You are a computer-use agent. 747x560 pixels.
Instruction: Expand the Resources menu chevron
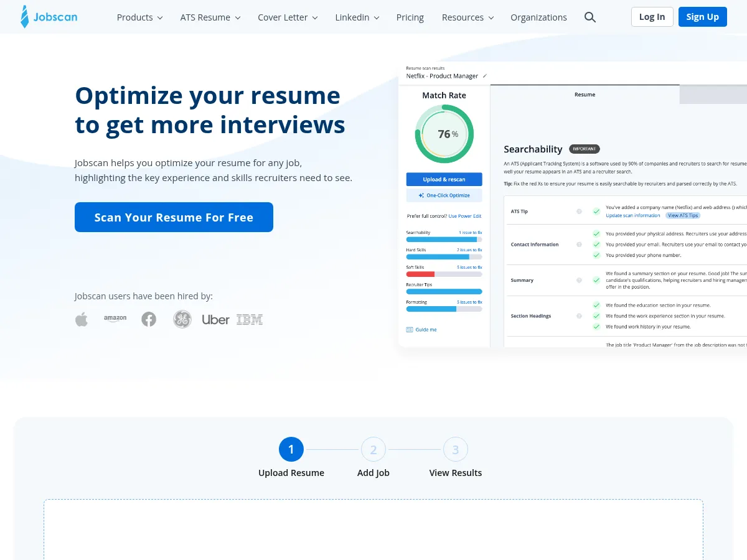tap(491, 17)
